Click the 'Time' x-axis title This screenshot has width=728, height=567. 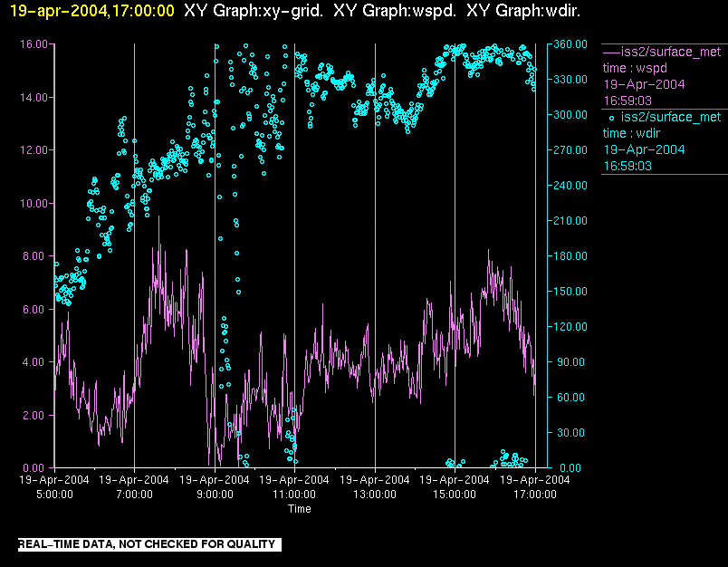click(x=300, y=509)
